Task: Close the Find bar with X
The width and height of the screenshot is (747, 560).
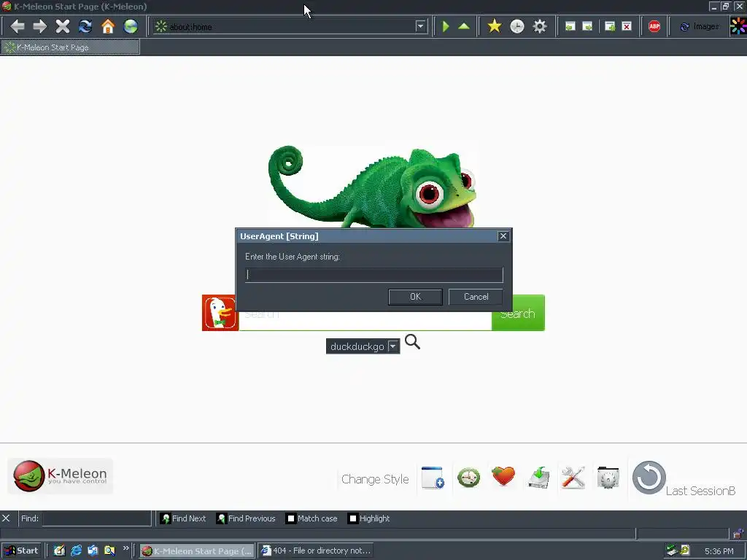Action: click(x=6, y=518)
